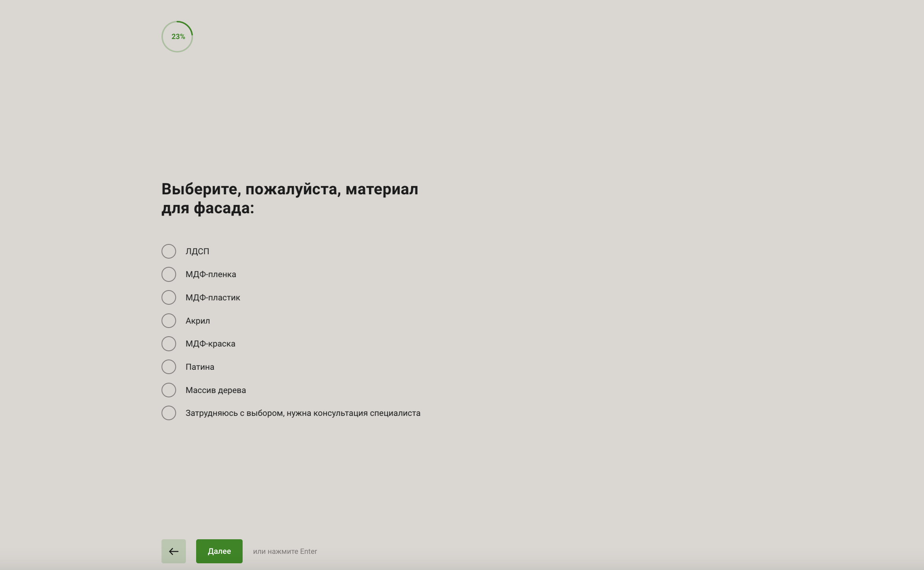Choose the МДФ-пленка radio option
Screen dimensions: 924x570
pos(169,274)
